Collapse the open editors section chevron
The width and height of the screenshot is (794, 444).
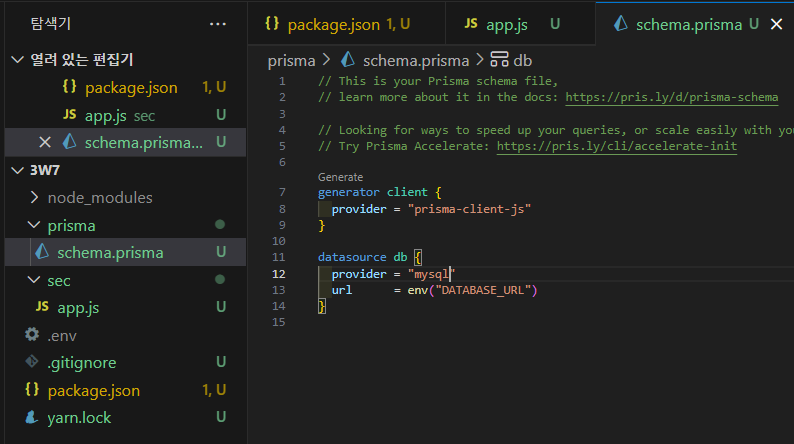tap(18, 60)
